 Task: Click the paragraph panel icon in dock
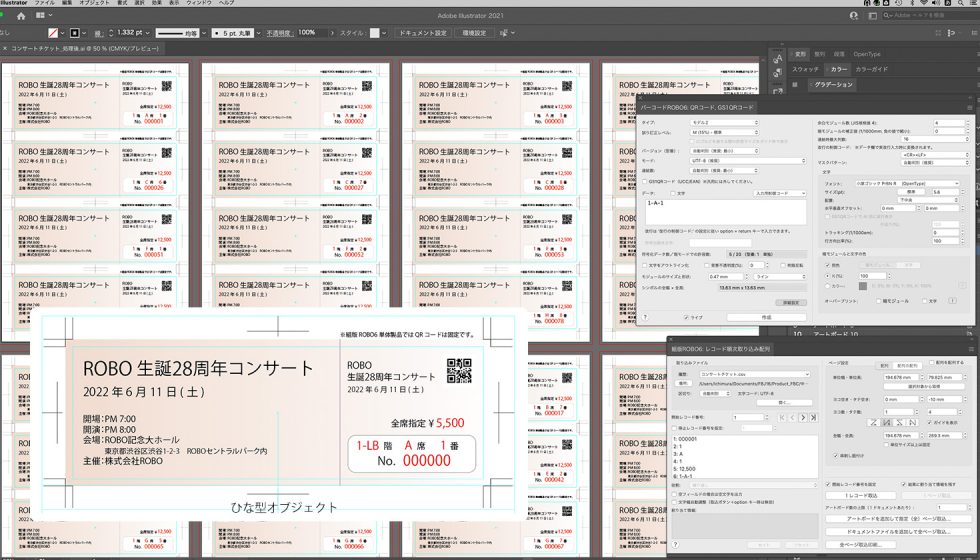(778, 74)
